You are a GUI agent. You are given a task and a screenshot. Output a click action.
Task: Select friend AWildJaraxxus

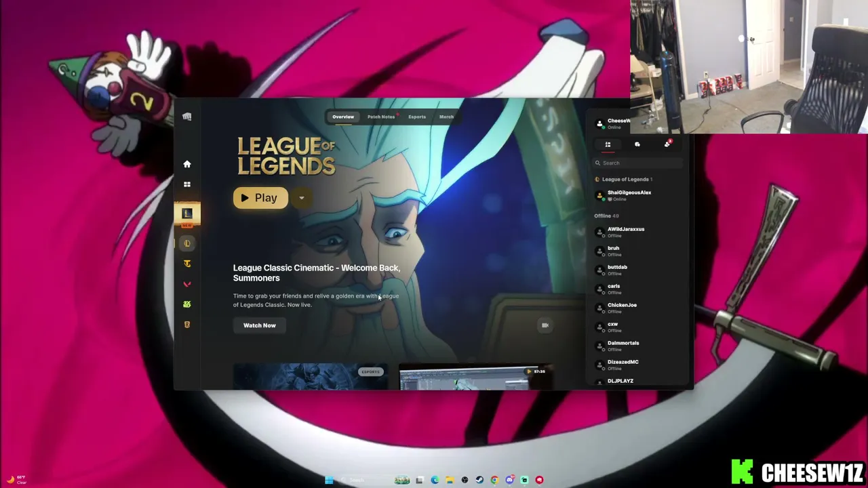click(639, 232)
